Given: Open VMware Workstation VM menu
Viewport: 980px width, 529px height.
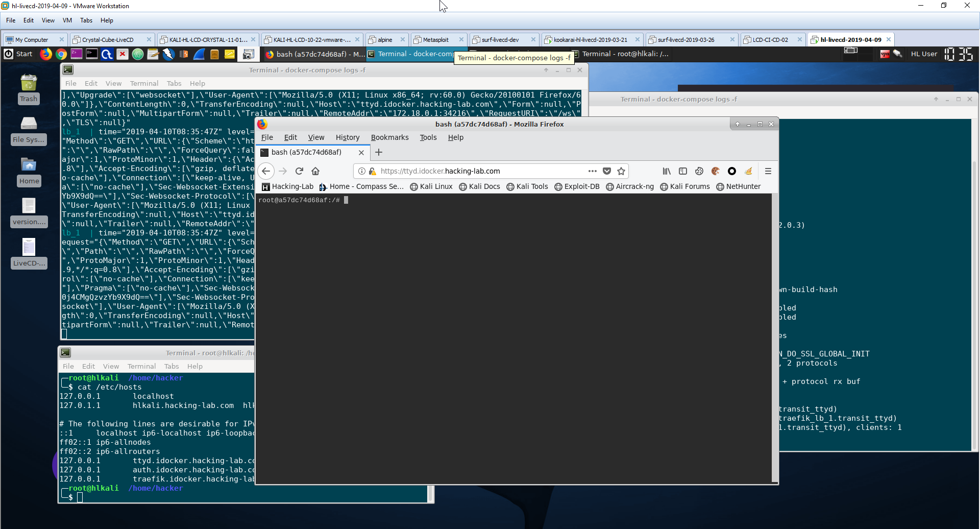Looking at the screenshot, I should 67,20.
